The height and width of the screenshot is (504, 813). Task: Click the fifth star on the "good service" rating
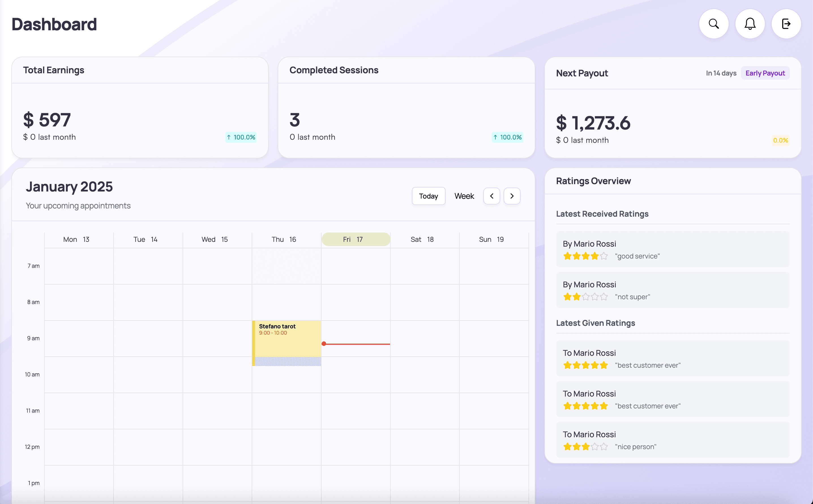pos(604,256)
